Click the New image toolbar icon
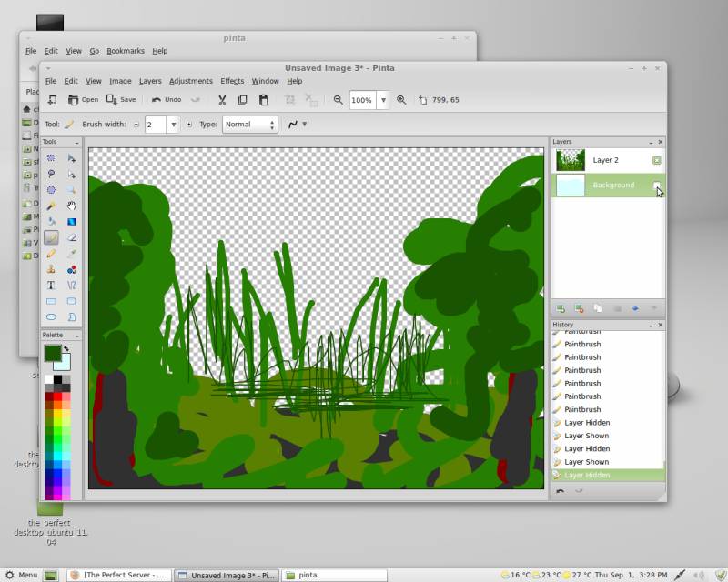 pos(52,100)
